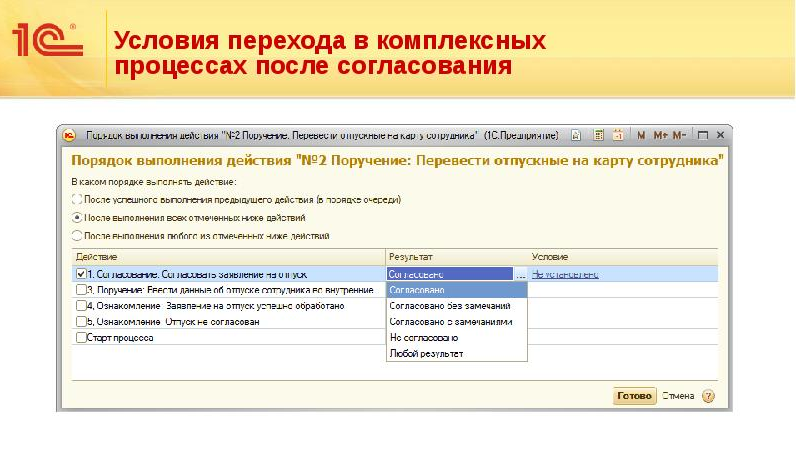Image resolution: width=796 pixels, height=452 pixels.
Task: Open the 'Не установлено' condition link
Action: pyautogui.click(x=565, y=273)
